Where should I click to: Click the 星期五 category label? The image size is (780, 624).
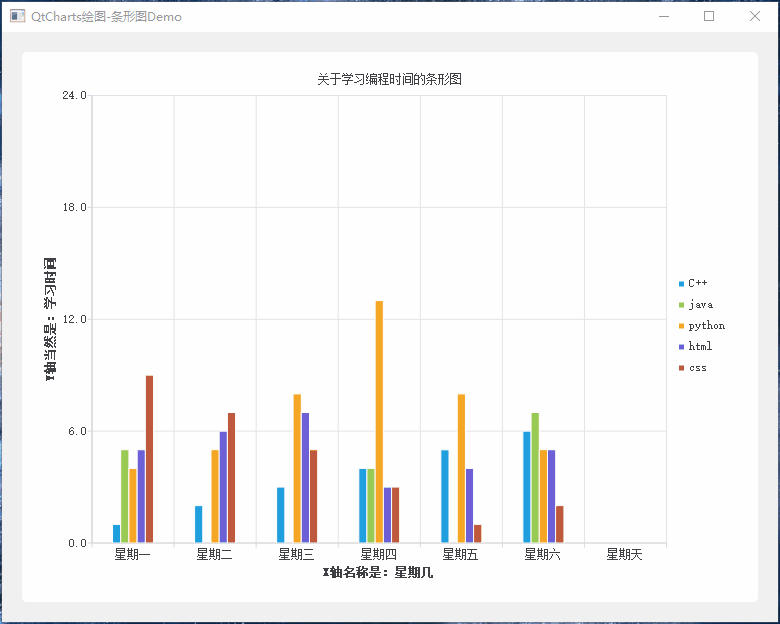461,554
